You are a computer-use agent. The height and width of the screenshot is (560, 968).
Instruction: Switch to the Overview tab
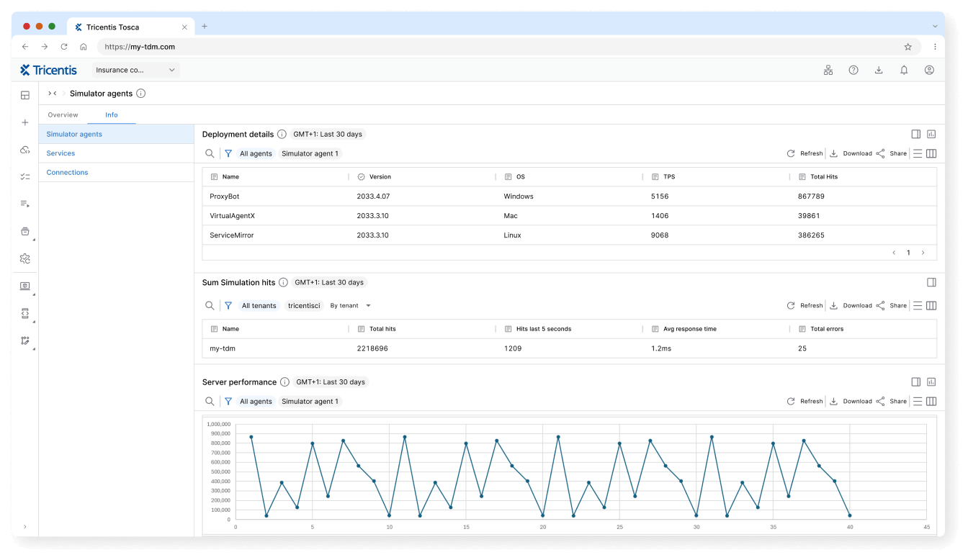click(63, 114)
